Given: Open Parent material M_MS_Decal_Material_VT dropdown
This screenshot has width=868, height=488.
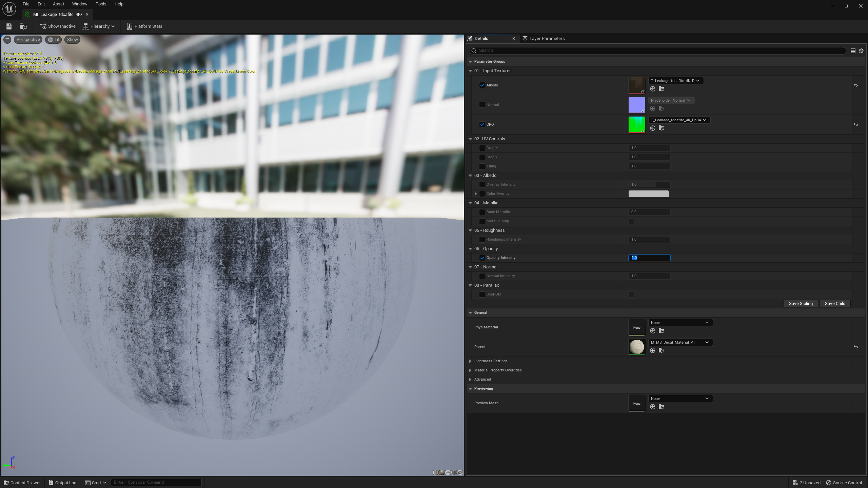Looking at the screenshot, I should (x=680, y=342).
